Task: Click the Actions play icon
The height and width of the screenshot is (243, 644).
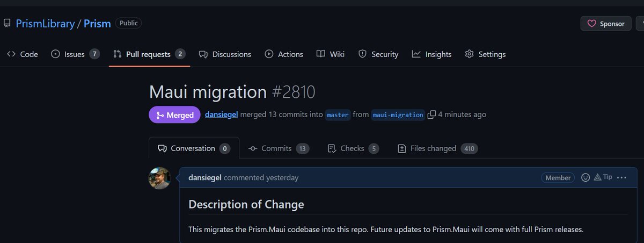Action: pos(269,54)
